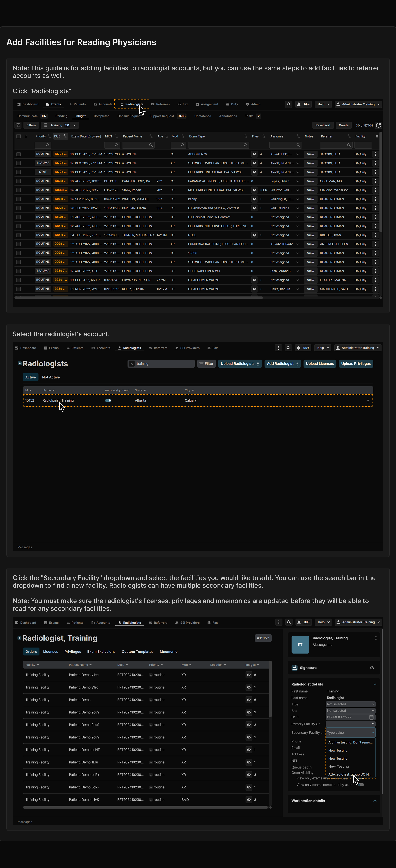Open the Help dropdown on the Exams page
The height and width of the screenshot is (868, 396).
pos(324,104)
